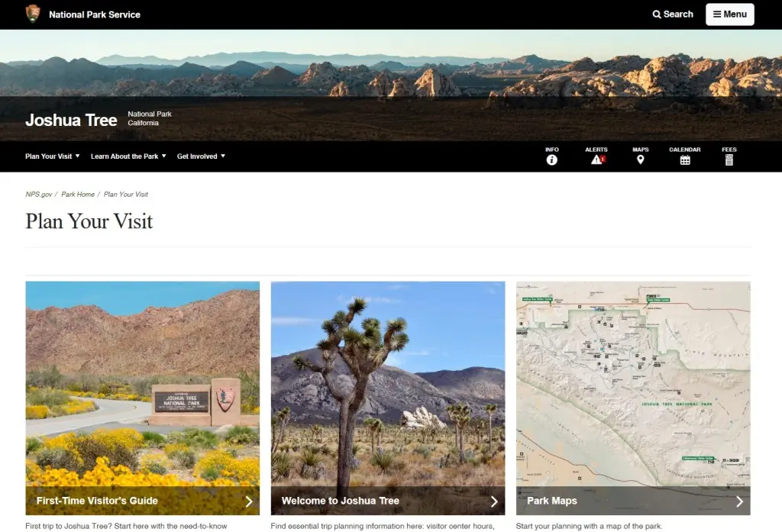The width and height of the screenshot is (782, 532).
Task: Click 'Find essential trip planning information' text
Action: (383, 526)
